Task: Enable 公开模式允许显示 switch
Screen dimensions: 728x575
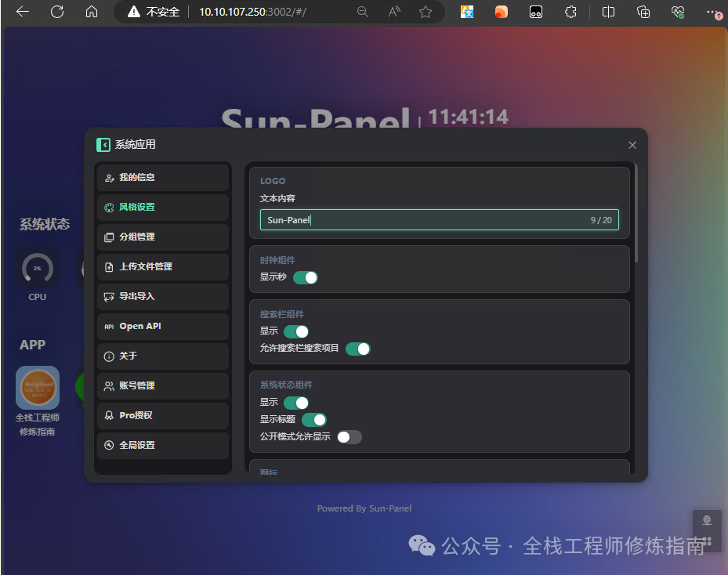Action: pos(350,437)
